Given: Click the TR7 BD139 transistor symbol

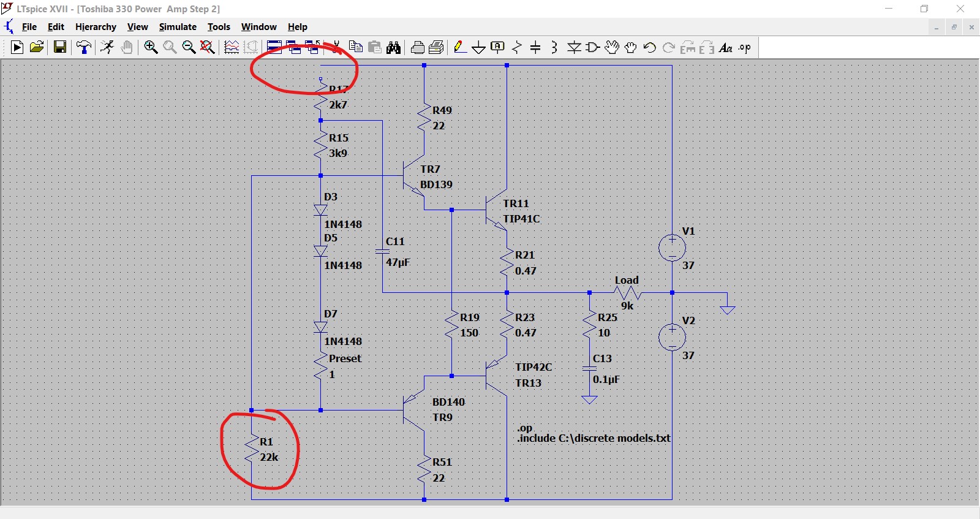Looking at the screenshot, I should click(413, 176).
